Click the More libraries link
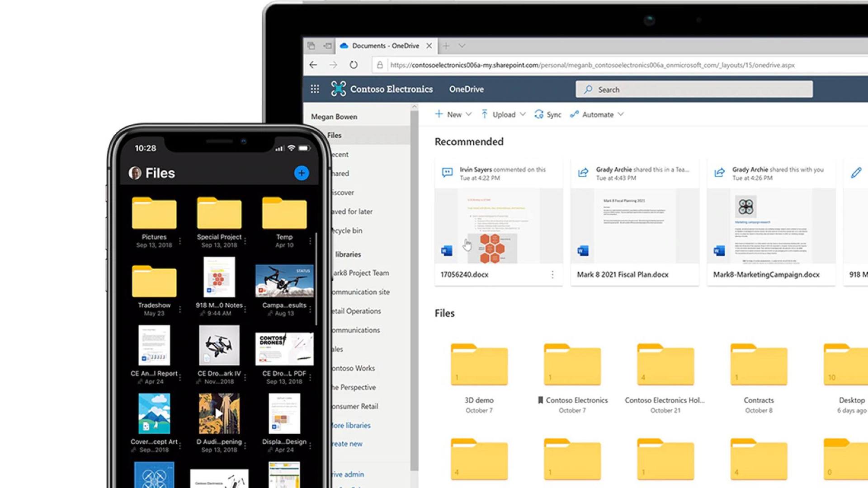This screenshot has width=868, height=488. (351, 425)
